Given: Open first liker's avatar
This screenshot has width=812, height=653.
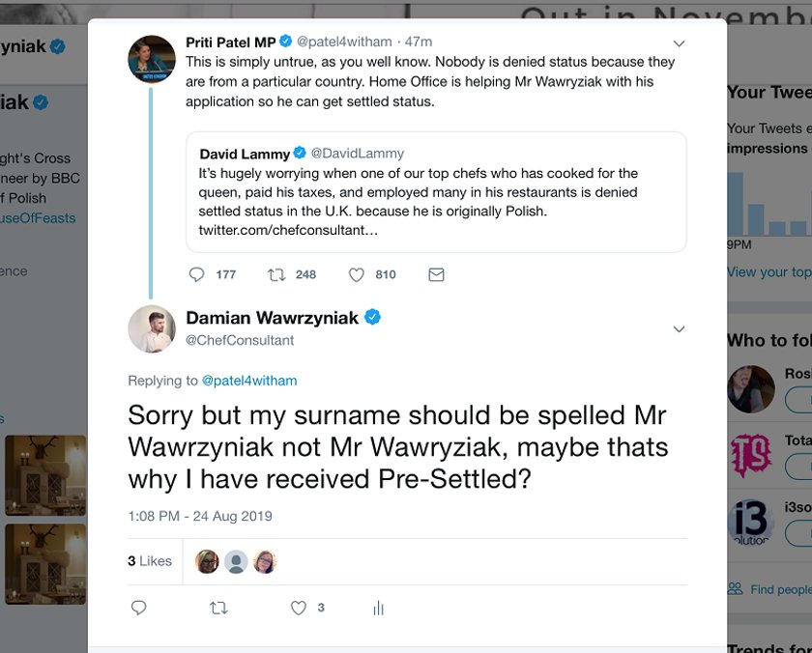Looking at the screenshot, I should (x=207, y=561).
